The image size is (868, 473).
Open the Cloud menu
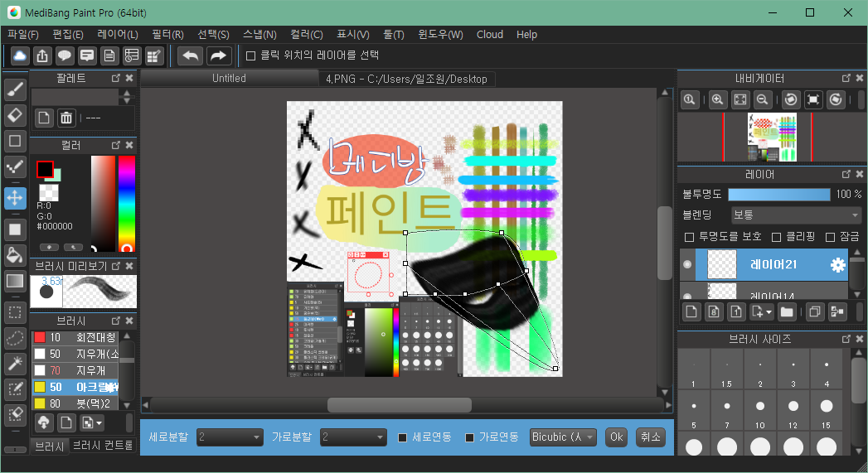(490, 34)
